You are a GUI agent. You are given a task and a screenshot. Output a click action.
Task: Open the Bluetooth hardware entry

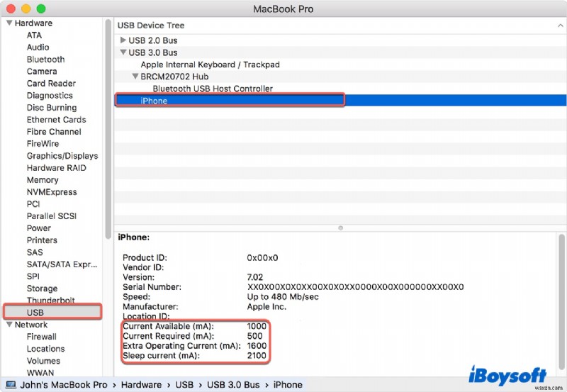46,60
